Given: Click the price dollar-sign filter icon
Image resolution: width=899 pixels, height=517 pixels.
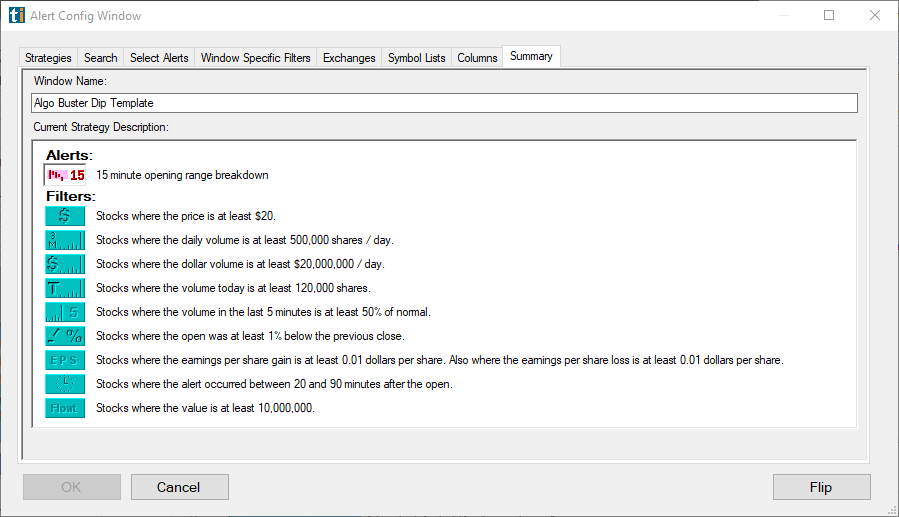Looking at the screenshot, I should pos(65,216).
